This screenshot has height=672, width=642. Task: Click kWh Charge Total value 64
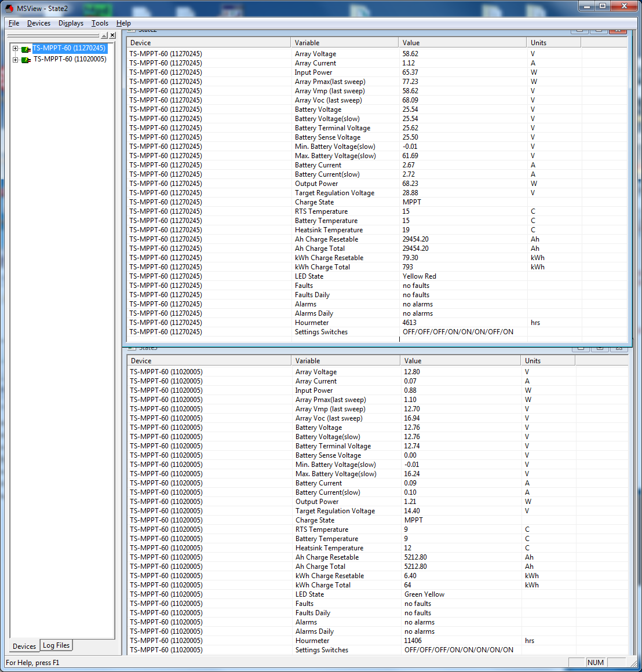coord(407,585)
